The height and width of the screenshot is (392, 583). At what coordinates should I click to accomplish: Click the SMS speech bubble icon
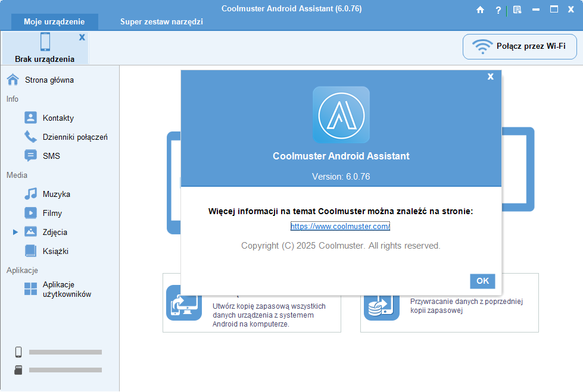[x=30, y=156]
